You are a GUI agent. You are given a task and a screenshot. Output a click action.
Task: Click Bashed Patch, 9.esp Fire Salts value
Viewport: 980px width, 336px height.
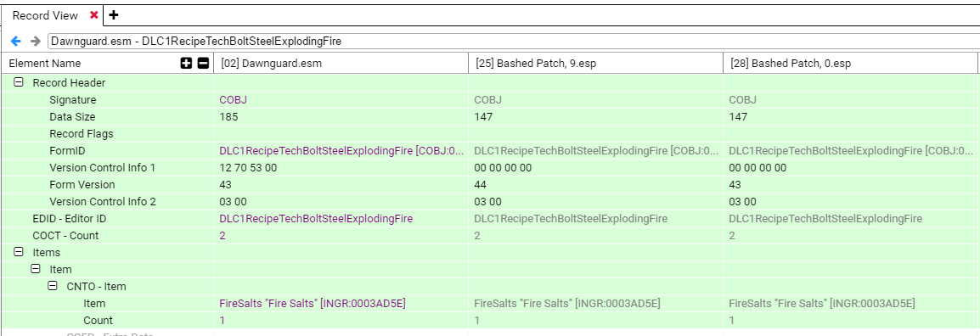(x=567, y=304)
